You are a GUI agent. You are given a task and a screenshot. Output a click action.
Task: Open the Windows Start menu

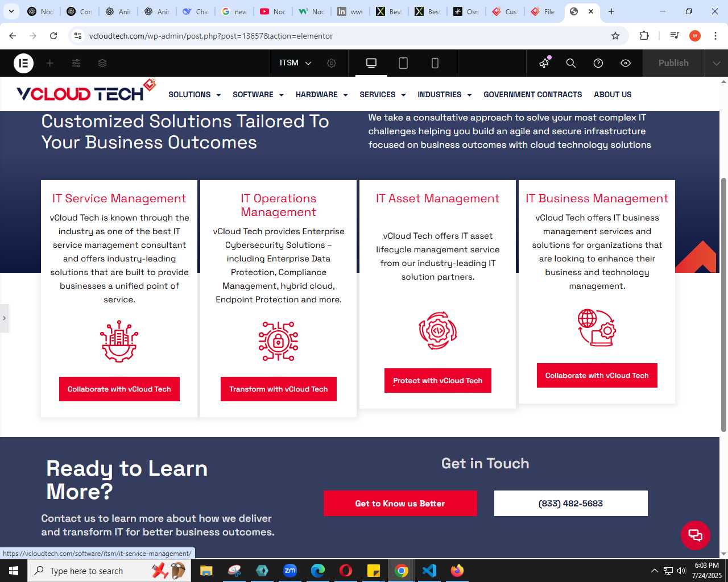(14, 571)
